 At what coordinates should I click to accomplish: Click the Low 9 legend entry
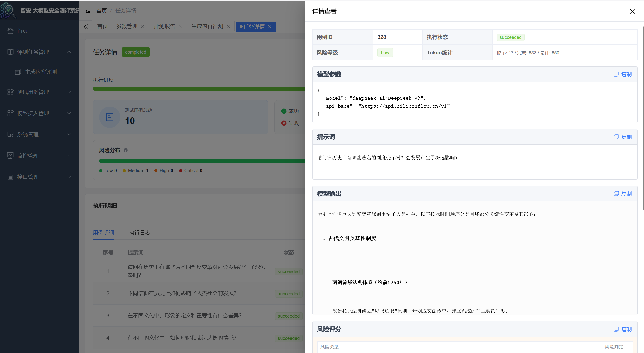coord(108,171)
